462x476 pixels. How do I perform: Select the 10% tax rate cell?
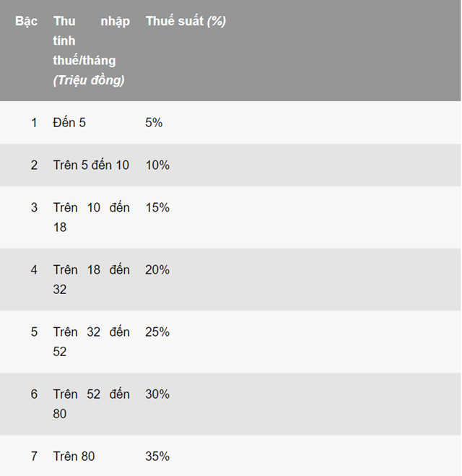[x=157, y=165]
